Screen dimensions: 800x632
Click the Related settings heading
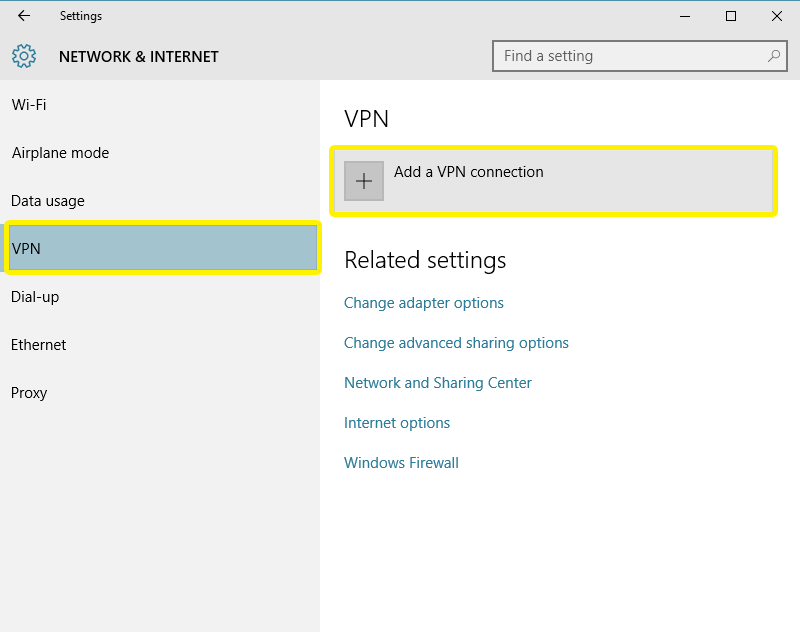pos(425,260)
